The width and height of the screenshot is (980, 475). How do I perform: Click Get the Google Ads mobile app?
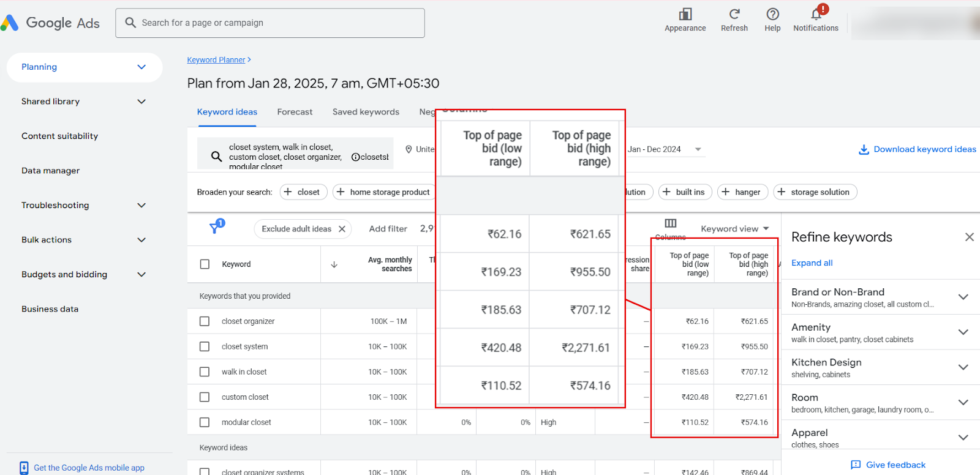pyautogui.click(x=89, y=468)
